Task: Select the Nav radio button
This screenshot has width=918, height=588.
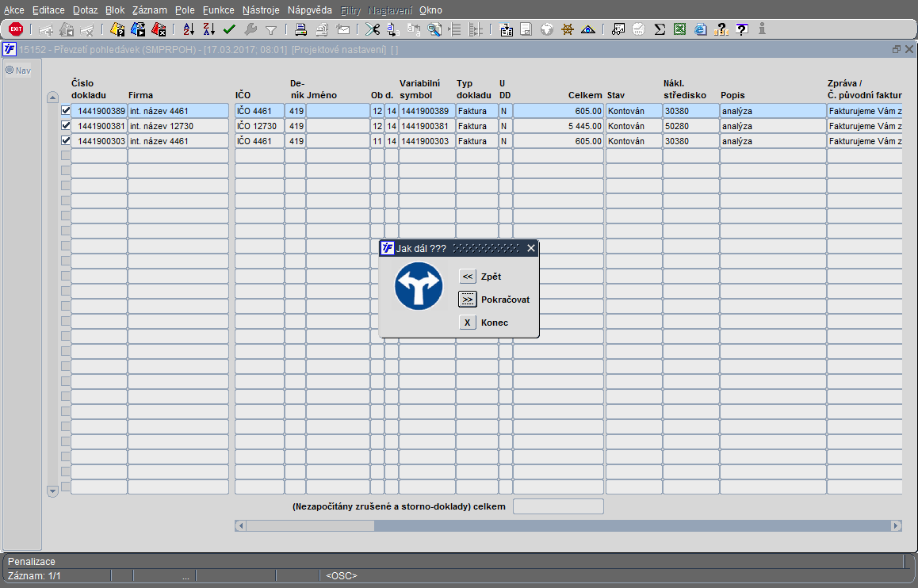Action: click(10, 71)
